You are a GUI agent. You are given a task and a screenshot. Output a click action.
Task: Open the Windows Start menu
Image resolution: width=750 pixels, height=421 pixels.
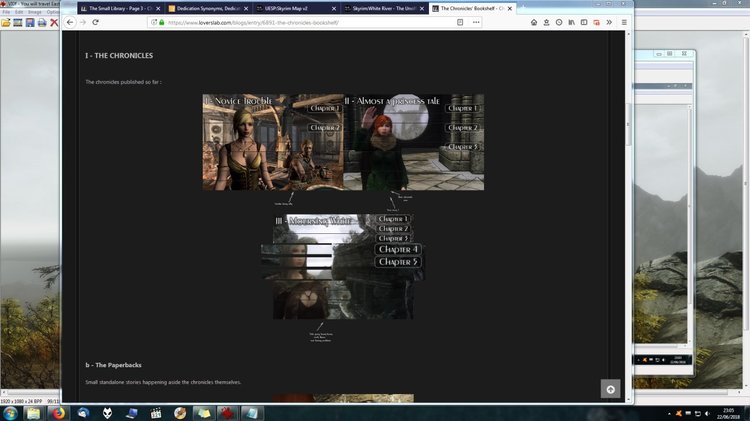coord(10,413)
